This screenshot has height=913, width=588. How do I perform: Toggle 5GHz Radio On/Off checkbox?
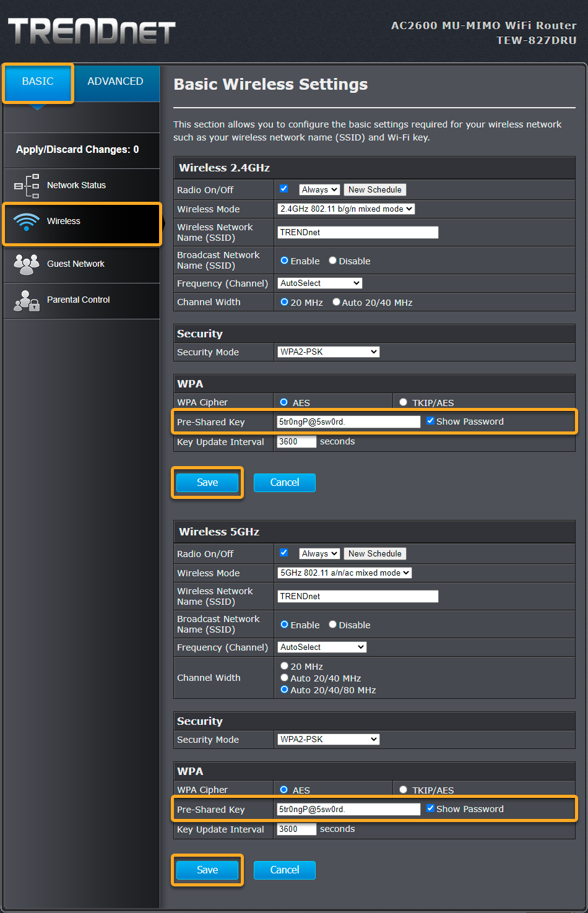tap(284, 553)
